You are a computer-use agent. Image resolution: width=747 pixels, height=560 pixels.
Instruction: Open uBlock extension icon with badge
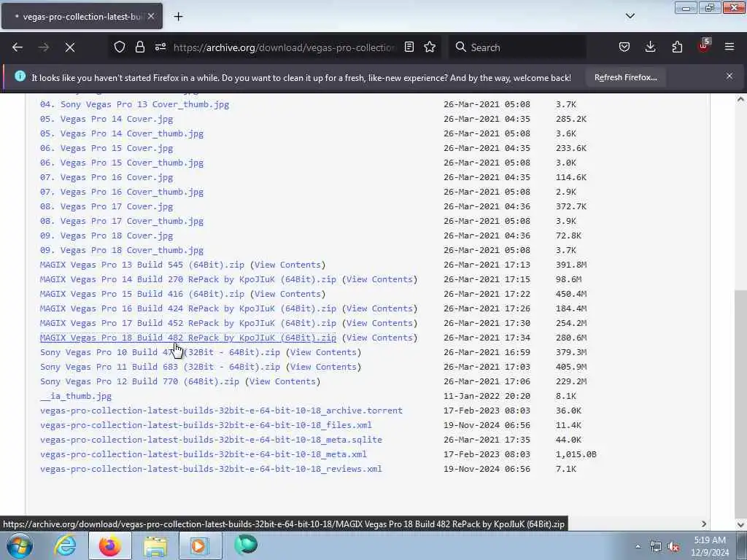coord(704,46)
